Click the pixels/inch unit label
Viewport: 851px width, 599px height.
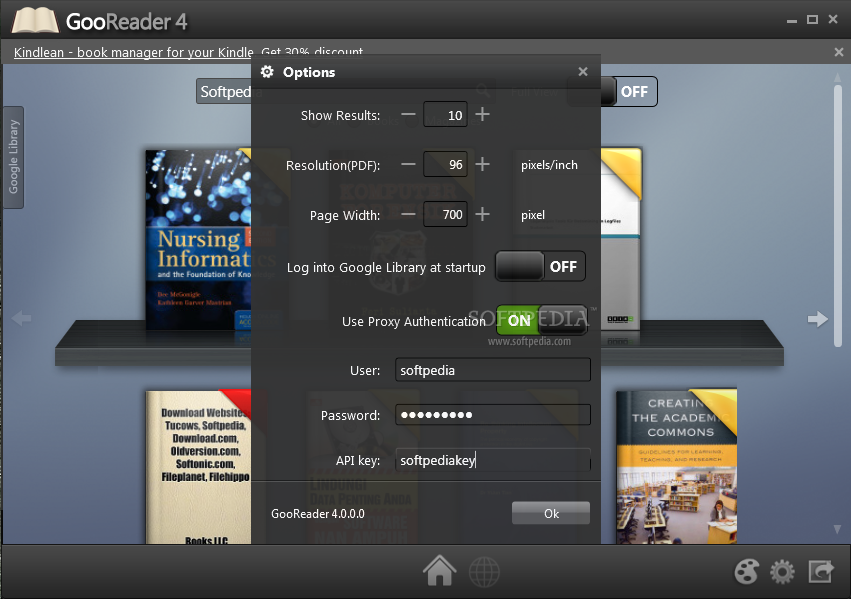coord(549,165)
